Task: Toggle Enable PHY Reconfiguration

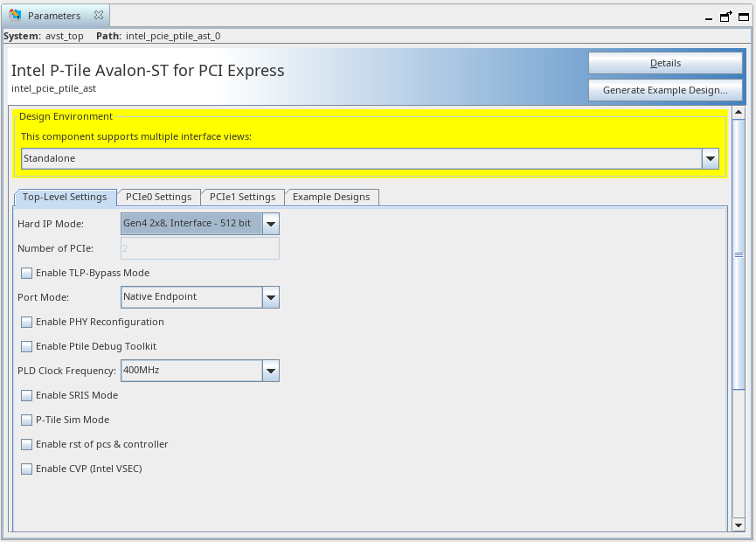Action: 26,322
